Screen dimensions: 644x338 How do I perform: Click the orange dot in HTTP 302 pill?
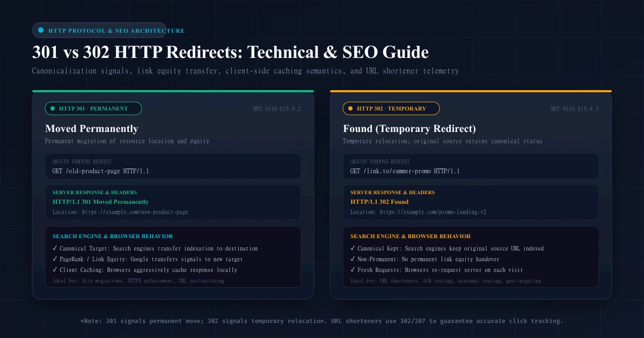(350, 108)
